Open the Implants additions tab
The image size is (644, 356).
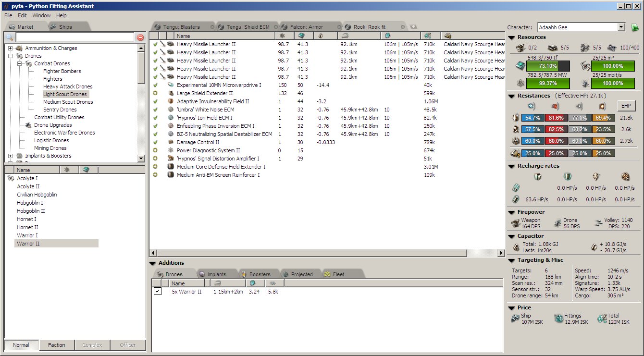[x=217, y=274]
